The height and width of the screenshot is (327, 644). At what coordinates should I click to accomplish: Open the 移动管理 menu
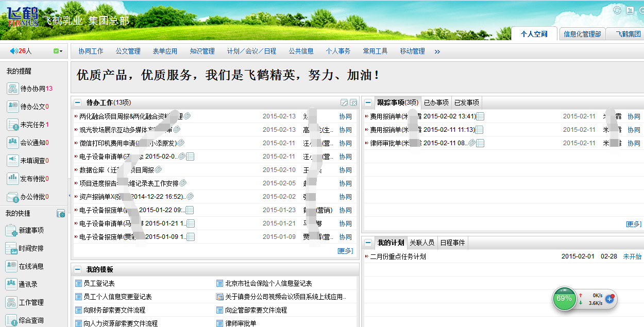point(412,51)
